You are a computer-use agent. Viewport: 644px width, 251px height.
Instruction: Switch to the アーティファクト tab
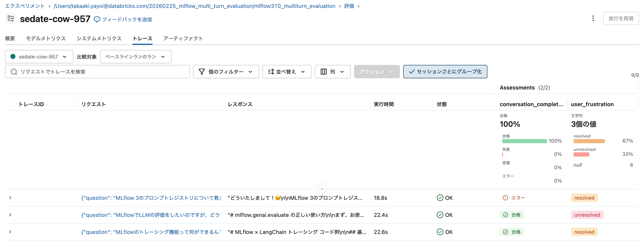183,39
